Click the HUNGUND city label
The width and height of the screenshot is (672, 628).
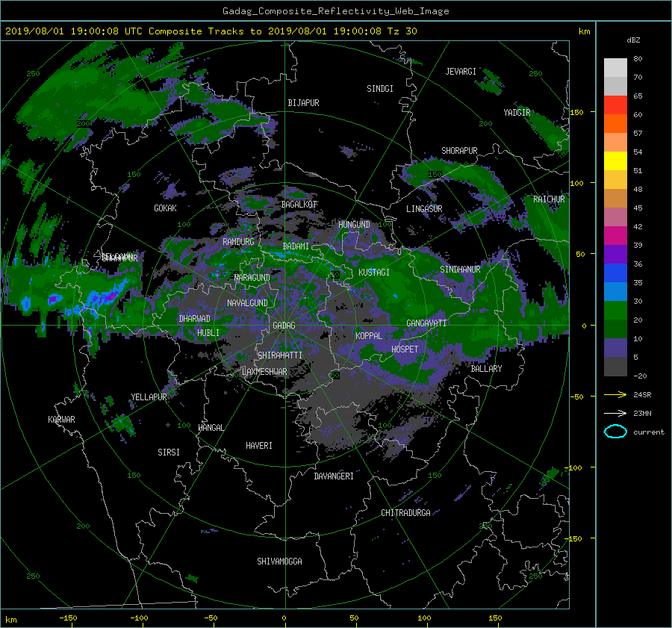354,225
